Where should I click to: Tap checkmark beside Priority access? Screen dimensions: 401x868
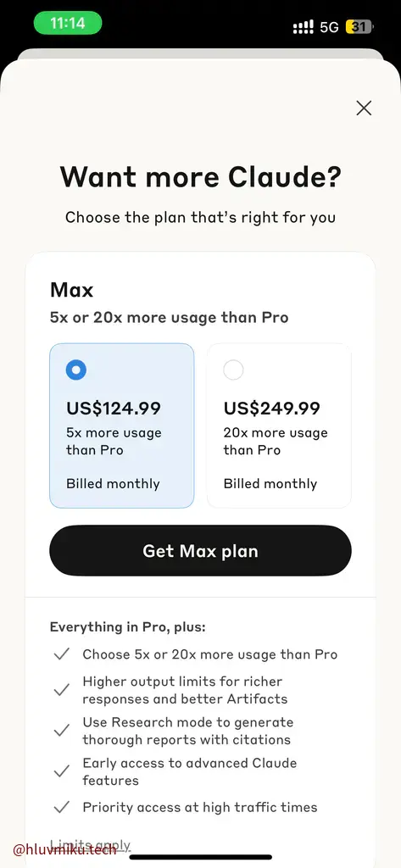pos(62,807)
